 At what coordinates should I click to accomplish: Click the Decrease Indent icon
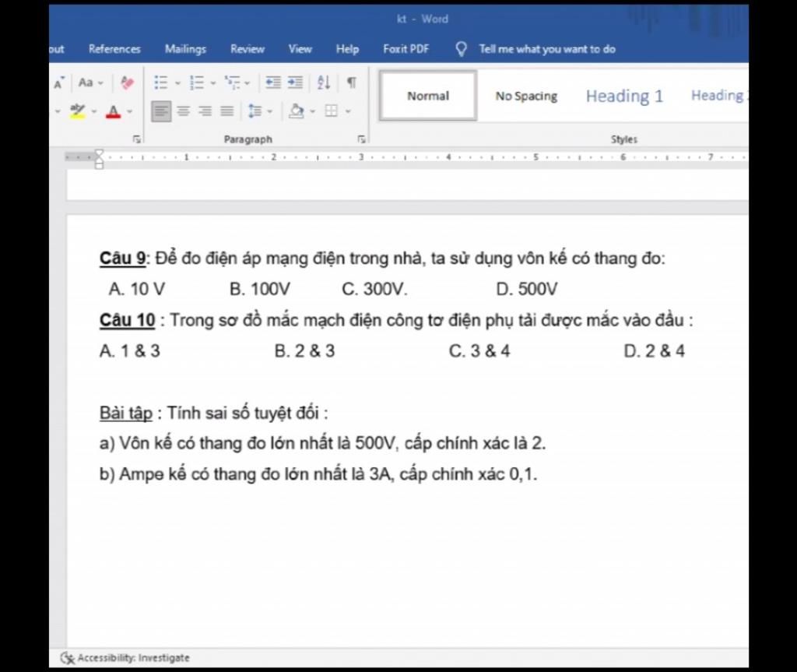[x=273, y=83]
